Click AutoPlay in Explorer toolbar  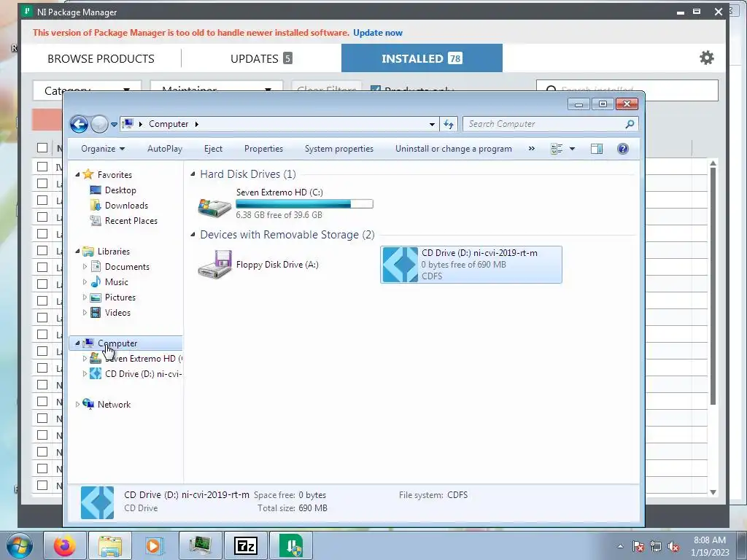(165, 149)
